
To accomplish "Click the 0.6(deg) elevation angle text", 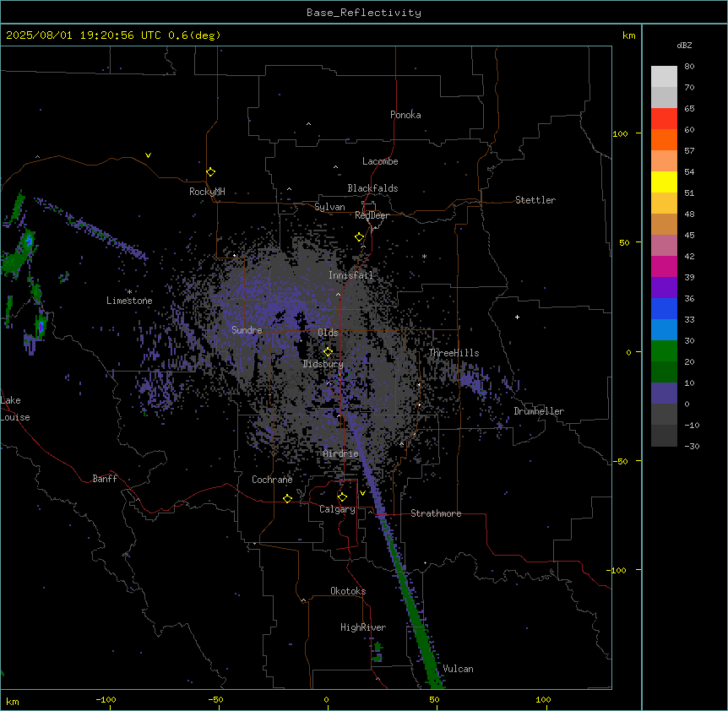I will click(194, 35).
